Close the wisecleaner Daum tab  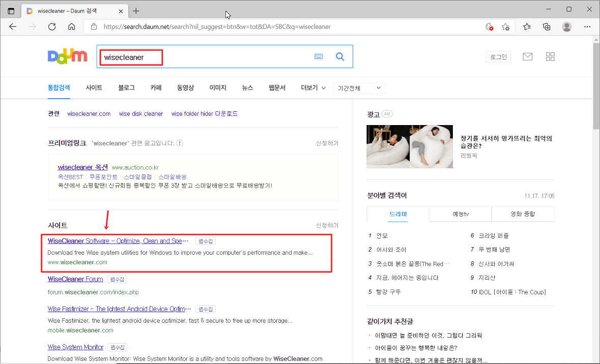(x=121, y=11)
